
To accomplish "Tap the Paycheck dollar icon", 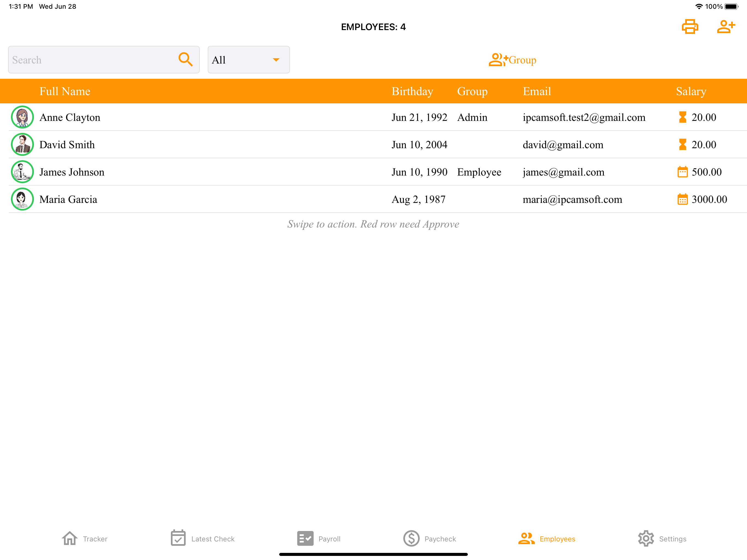I will pos(411,538).
